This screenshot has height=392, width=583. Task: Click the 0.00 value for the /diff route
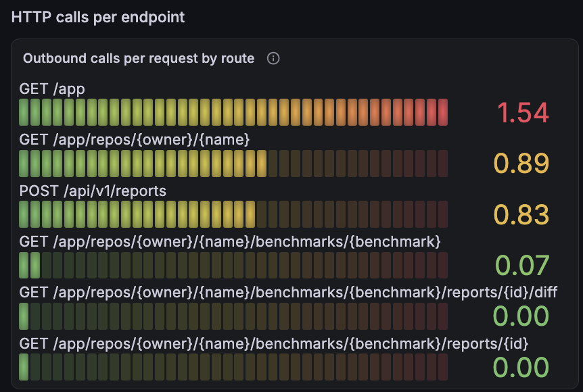(521, 316)
